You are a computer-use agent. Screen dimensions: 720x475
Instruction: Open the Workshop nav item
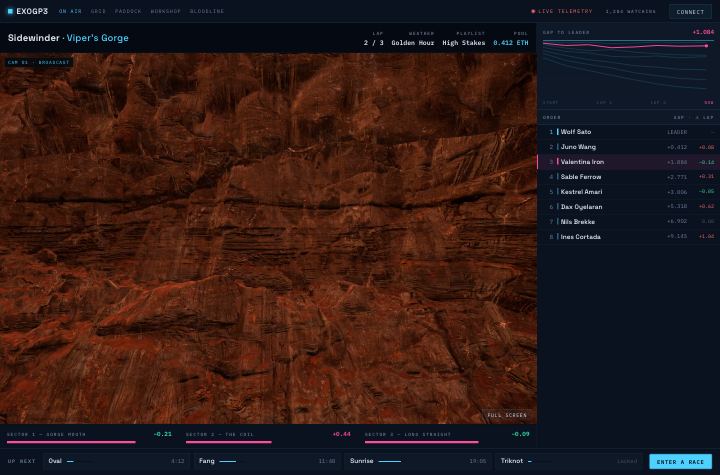click(166, 11)
